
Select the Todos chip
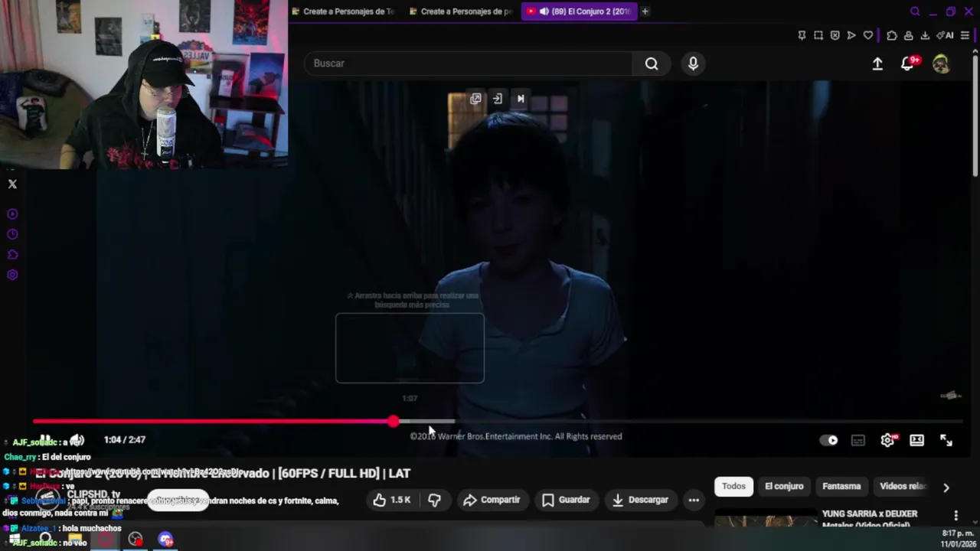(733, 487)
